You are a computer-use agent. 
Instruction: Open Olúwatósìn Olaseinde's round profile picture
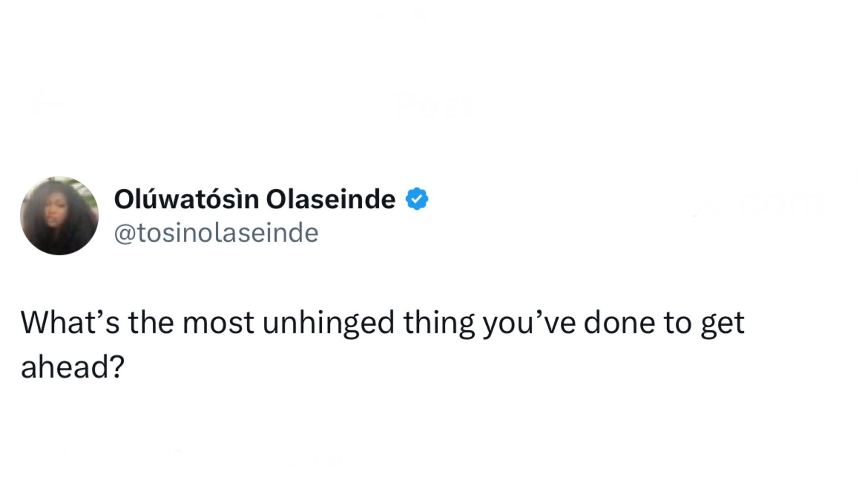click(59, 215)
